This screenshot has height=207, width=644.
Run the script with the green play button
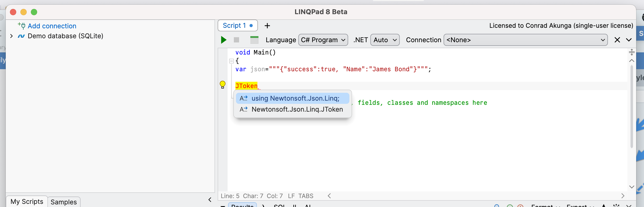point(224,40)
